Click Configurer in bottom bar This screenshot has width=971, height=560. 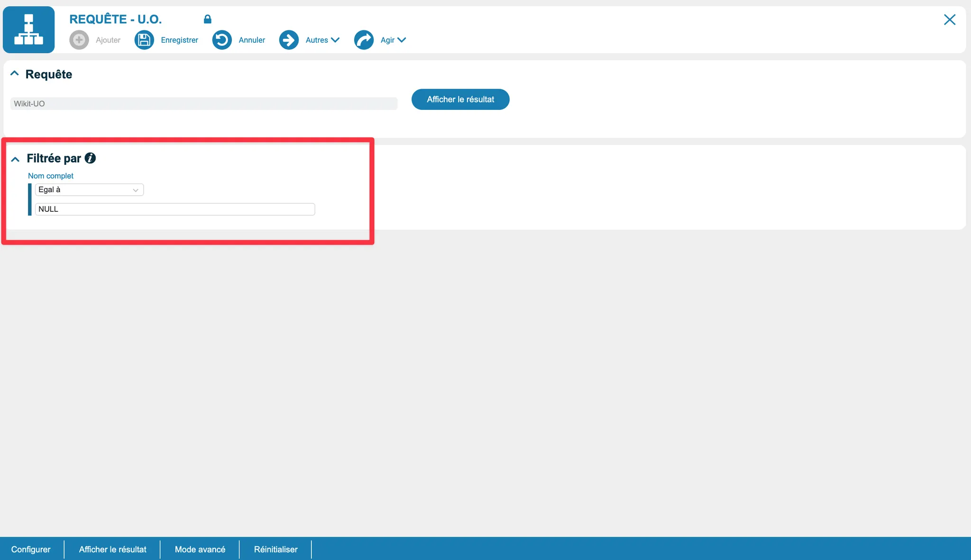(31, 549)
